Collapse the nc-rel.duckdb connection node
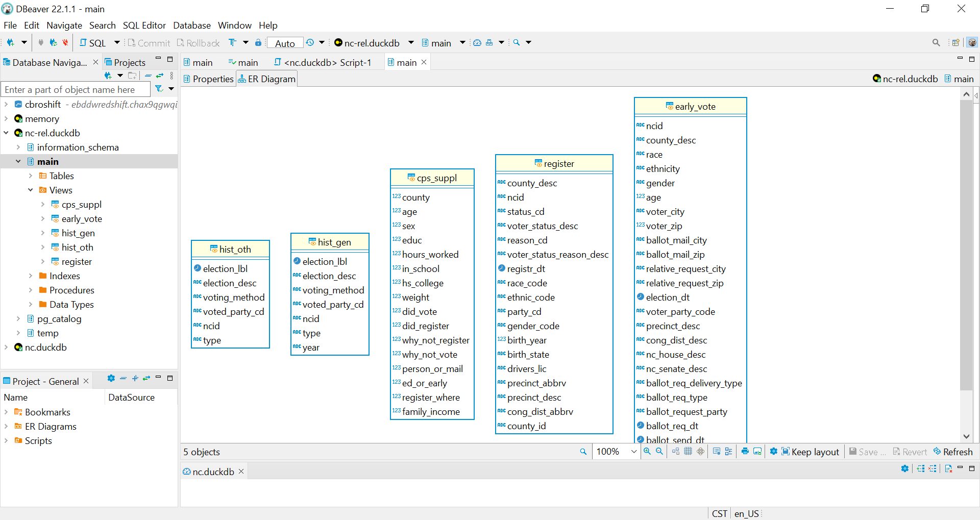This screenshot has height=520, width=980. (x=6, y=133)
